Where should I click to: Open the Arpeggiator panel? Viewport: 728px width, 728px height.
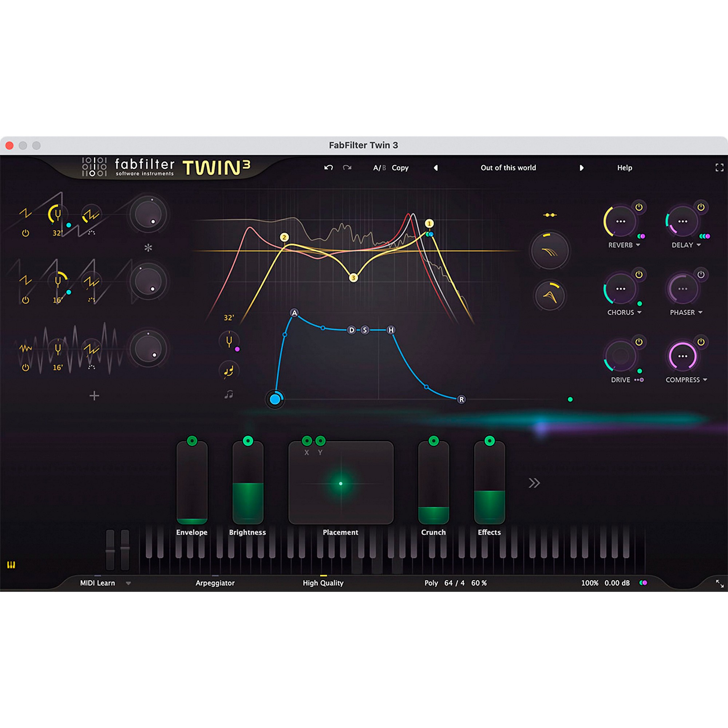[215, 583]
